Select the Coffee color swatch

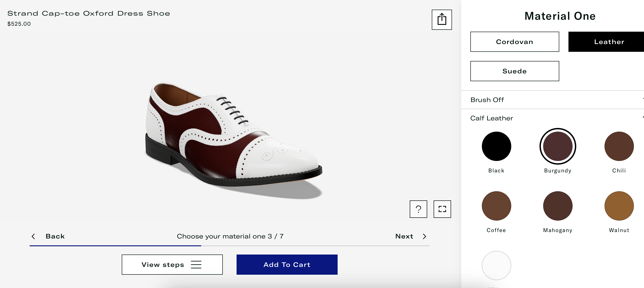[496, 206]
